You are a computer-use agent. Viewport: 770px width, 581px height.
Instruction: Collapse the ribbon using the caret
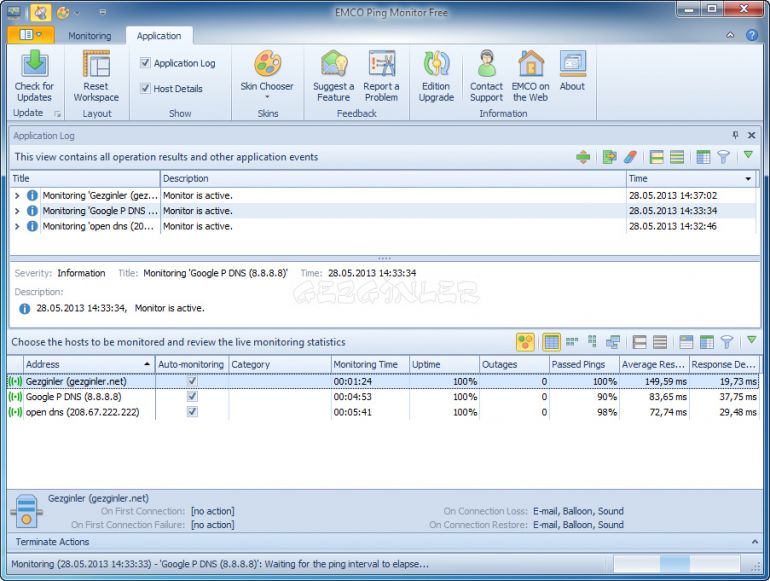pos(730,35)
